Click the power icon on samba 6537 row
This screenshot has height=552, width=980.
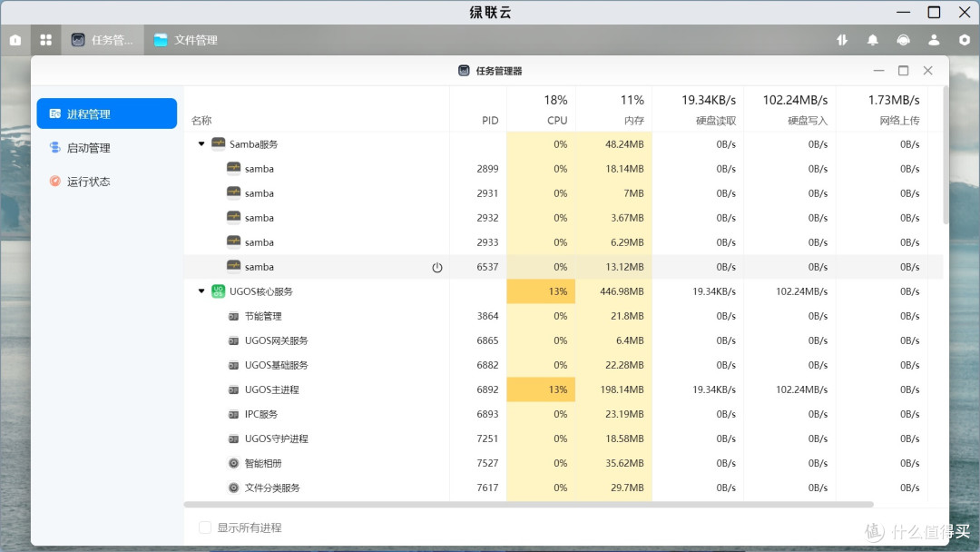tap(436, 268)
